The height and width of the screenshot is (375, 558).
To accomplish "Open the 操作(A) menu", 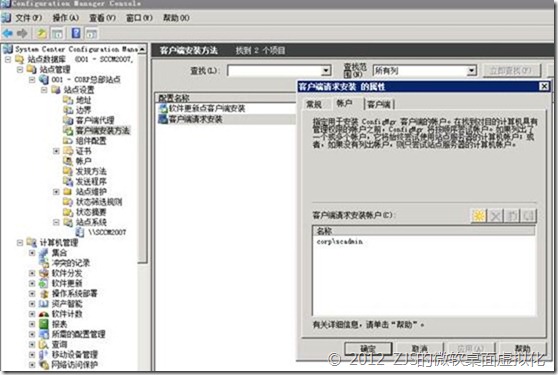I will (65, 18).
